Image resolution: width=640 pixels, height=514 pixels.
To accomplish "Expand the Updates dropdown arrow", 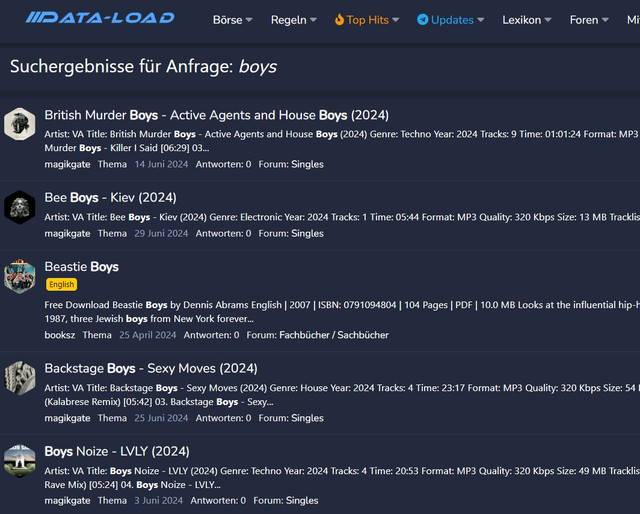I will pos(480,20).
